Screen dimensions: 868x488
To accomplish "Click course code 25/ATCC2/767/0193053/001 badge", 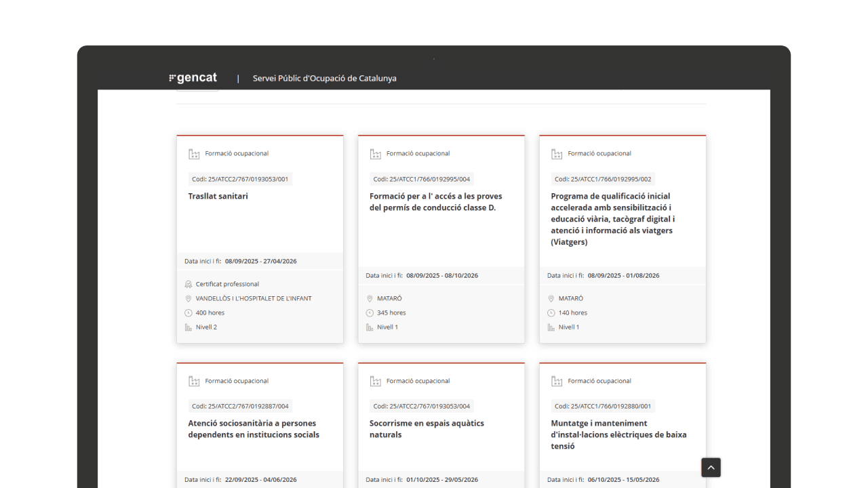I will point(240,180).
